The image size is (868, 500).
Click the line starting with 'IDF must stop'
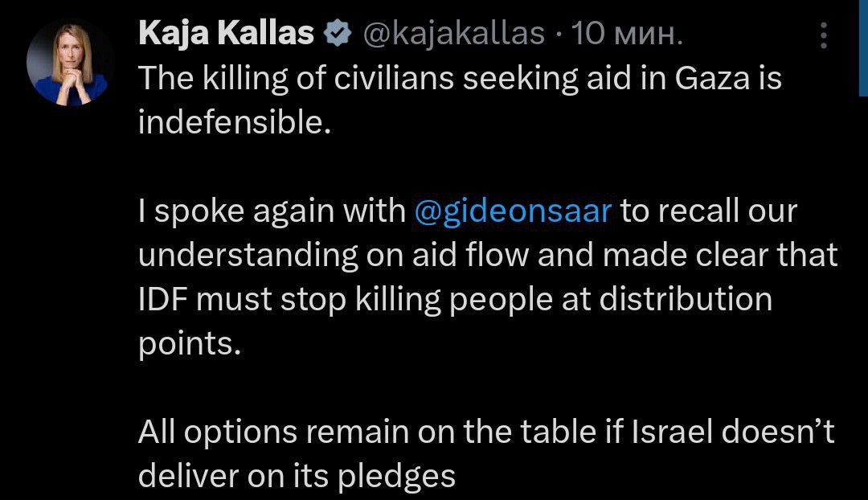pos(455,300)
